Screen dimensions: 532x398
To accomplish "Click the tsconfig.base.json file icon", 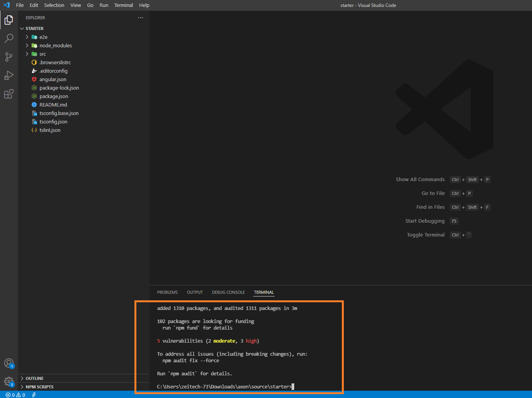I will click(x=34, y=113).
